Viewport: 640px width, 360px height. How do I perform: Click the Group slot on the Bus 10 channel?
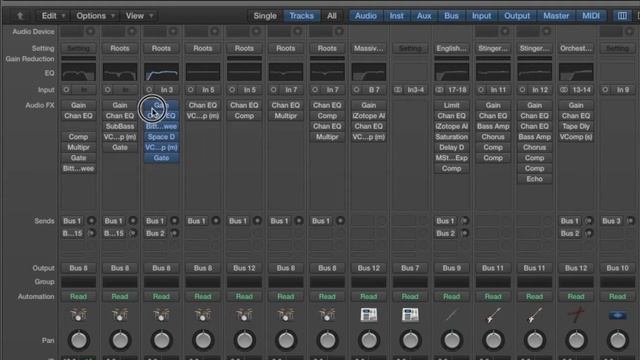click(x=618, y=282)
